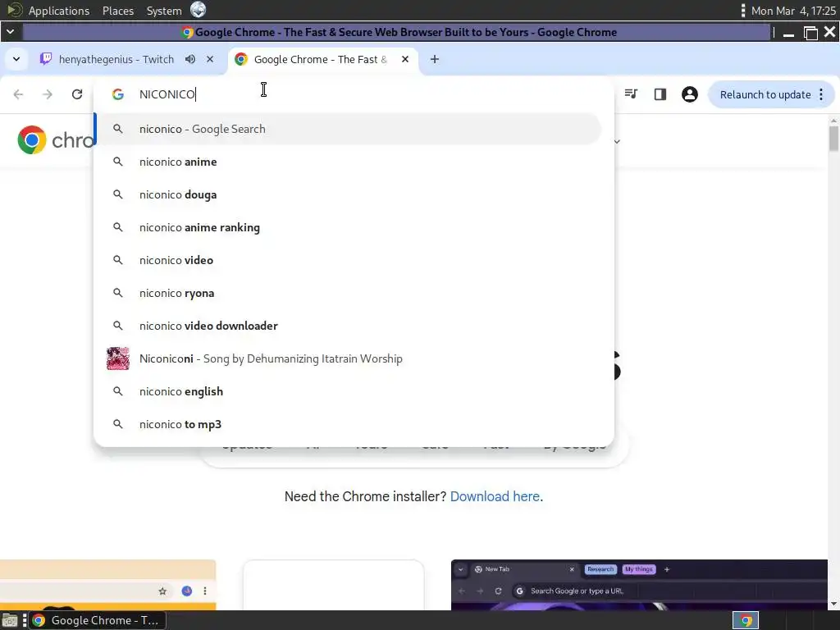Open a new tab with plus button
The width and height of the screenshot is (840, 630).
[435, 59]
